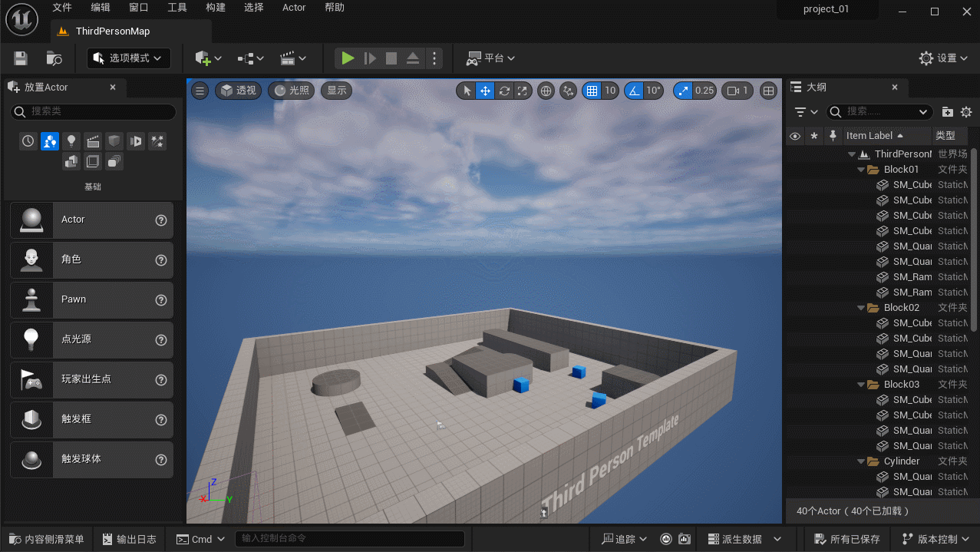
Task: Open the 版本控制 revision control dropdown
Action: point(937,539)
